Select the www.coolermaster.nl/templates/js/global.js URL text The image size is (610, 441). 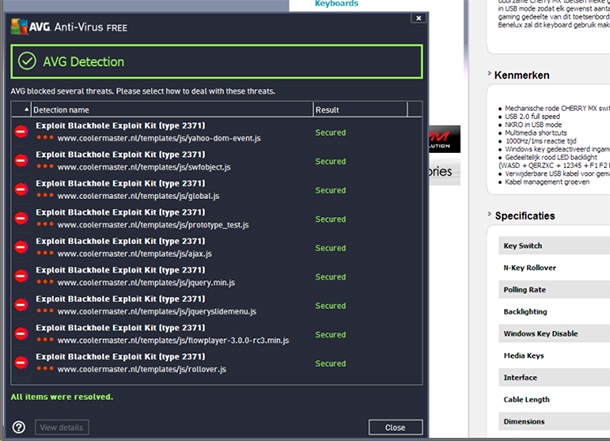pyautogui.click(x=138, y=196)
